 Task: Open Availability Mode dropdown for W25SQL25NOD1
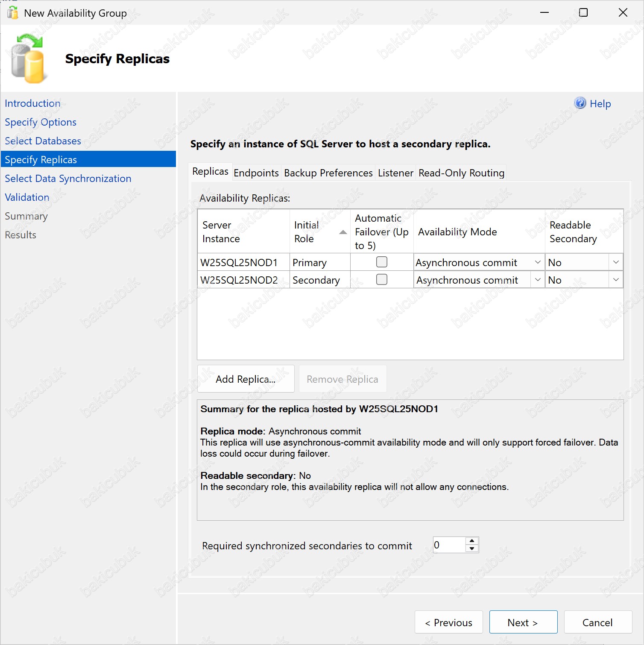pos(538,262)
